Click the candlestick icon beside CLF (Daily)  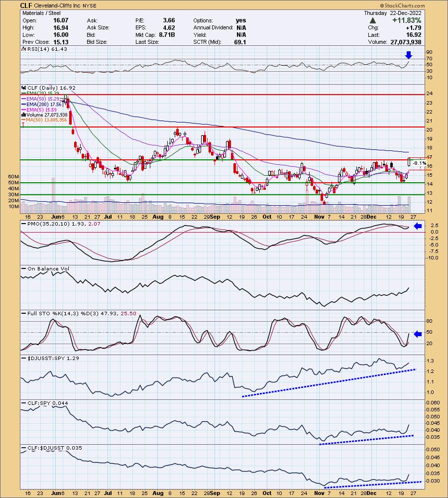click(24, 88)
